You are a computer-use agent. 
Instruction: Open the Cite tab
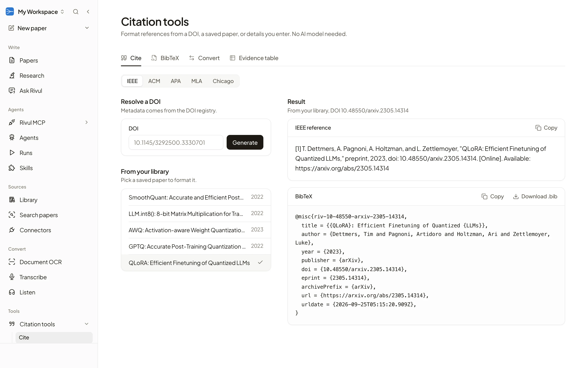131,58
